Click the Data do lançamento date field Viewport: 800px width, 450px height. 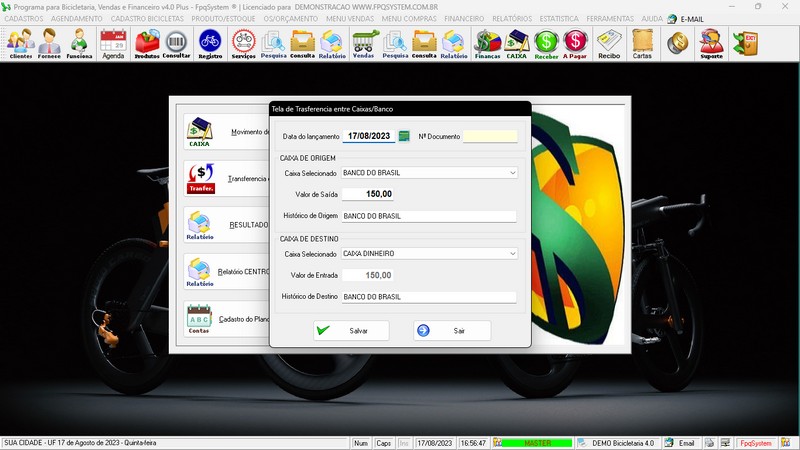click(369, 136)
